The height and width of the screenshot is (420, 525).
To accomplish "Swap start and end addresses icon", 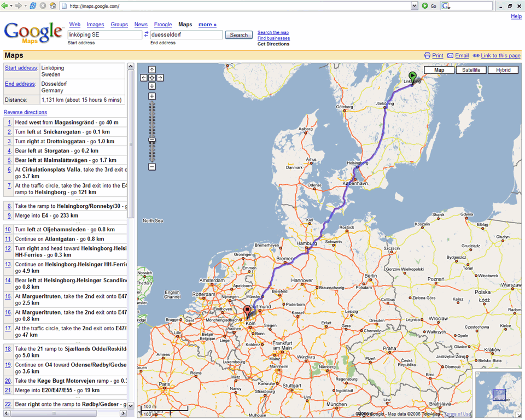I will [x=147, y=34].
